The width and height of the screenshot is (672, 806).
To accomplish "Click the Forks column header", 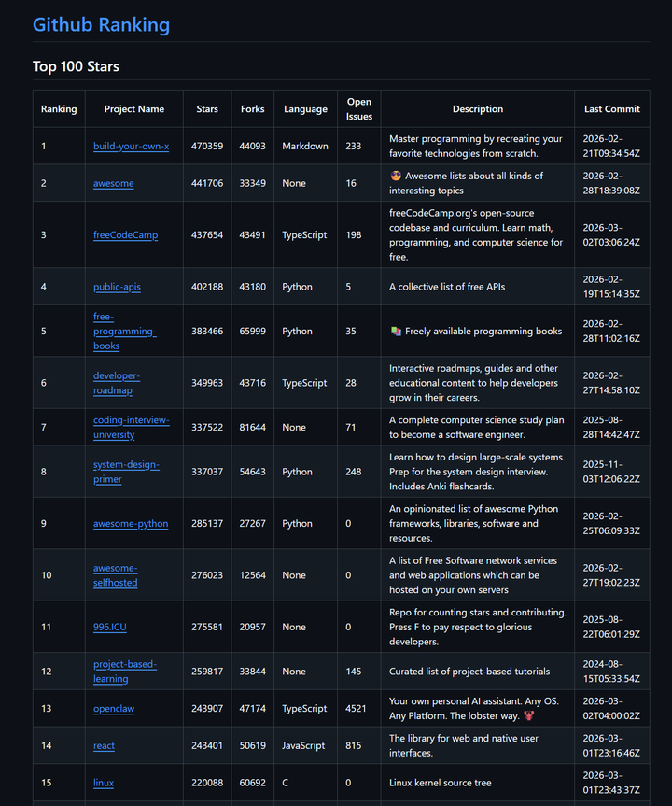I will tap(252, 109).
